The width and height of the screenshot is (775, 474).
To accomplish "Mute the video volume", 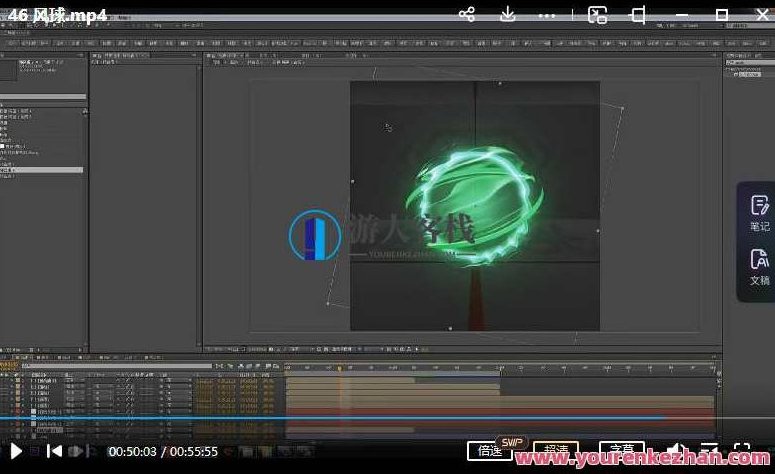I will [x=677, y=451].
